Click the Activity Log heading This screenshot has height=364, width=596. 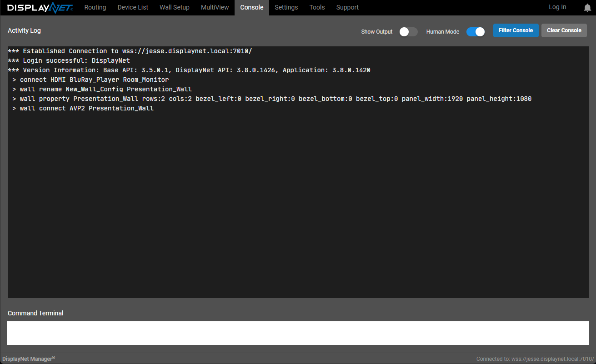[x=24, y=30]
